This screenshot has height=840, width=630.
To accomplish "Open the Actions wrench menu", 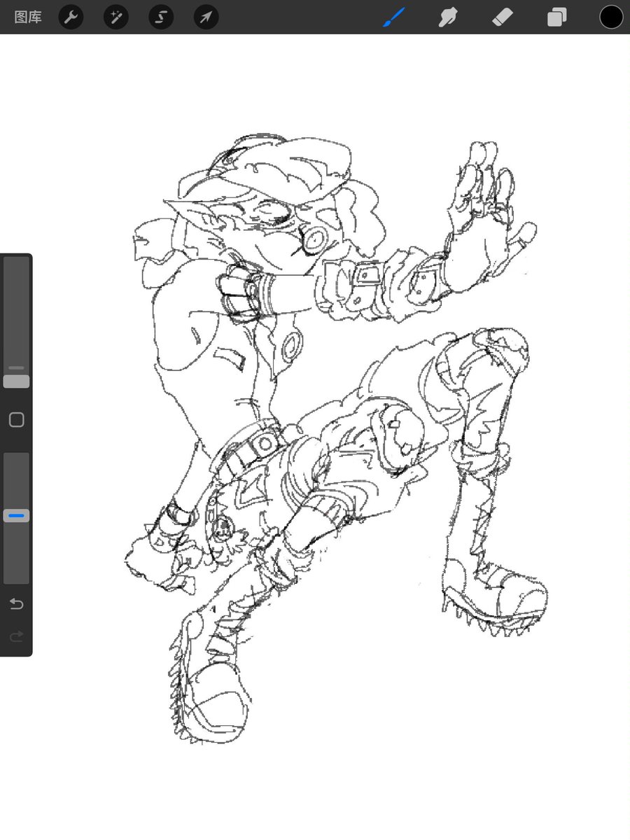I will tap(71, 17).
